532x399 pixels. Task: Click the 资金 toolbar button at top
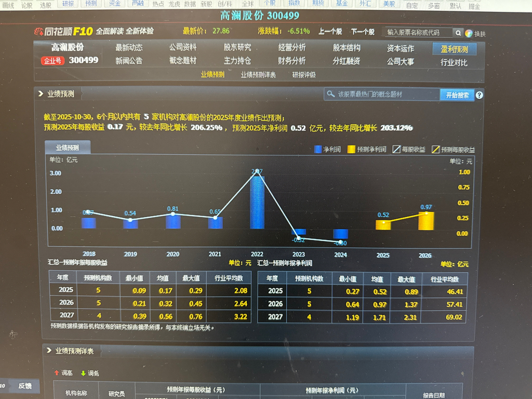point(115,4)
